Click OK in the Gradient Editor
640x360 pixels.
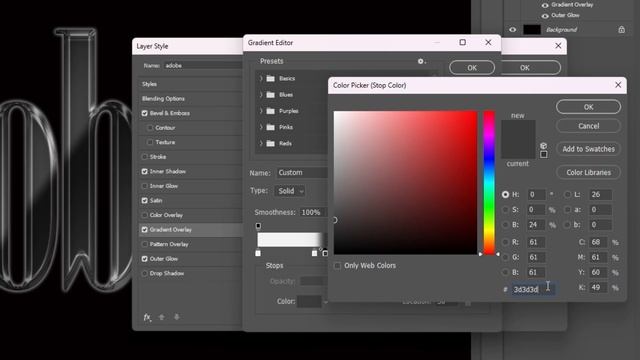(472, 68)
